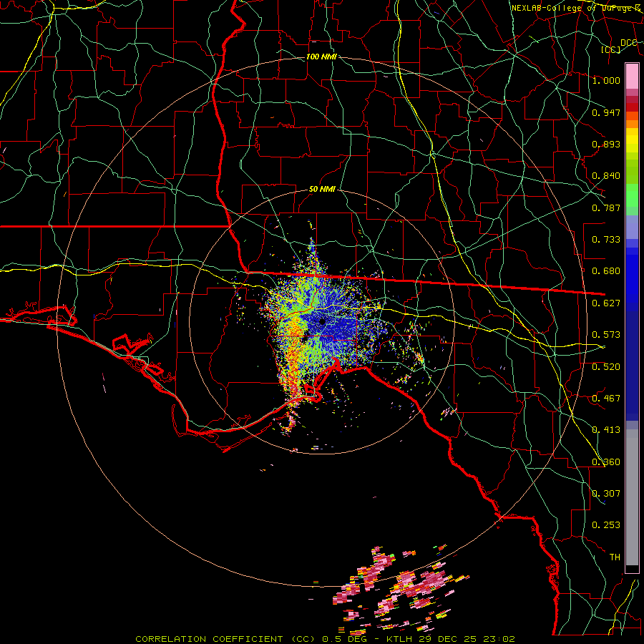Select the 0.627 scale value
Screen dimensions: 644x644
click(x=606, y=303)
